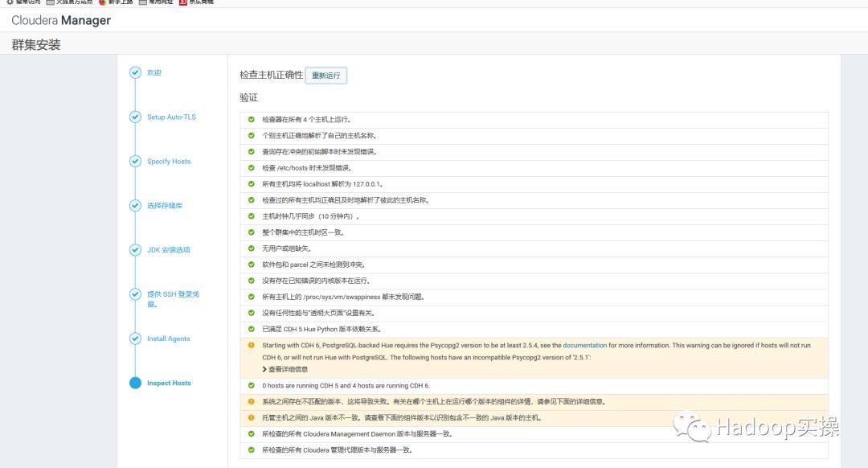Go to the 提供 SSH 登录凭据 step
The height and width of the screenshot is (468, 868).
(174, 299)
